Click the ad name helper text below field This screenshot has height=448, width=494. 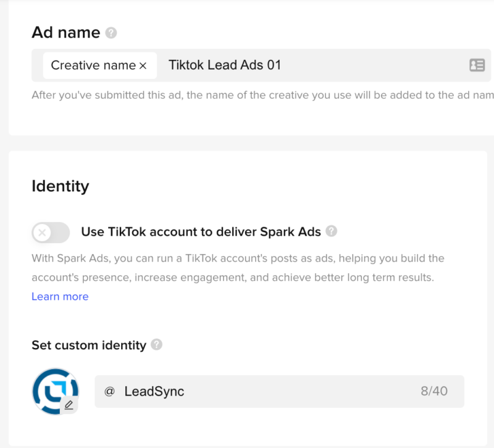tap(247, 95)
